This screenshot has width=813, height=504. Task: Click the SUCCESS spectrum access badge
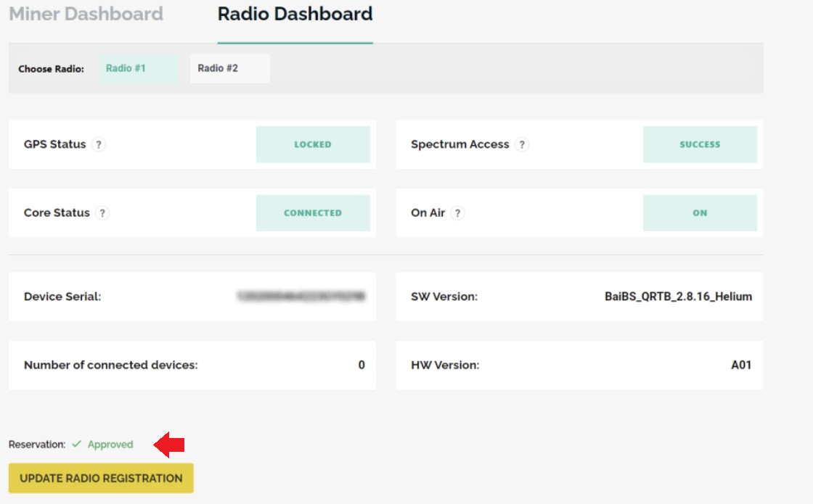(x=700, y=144)
